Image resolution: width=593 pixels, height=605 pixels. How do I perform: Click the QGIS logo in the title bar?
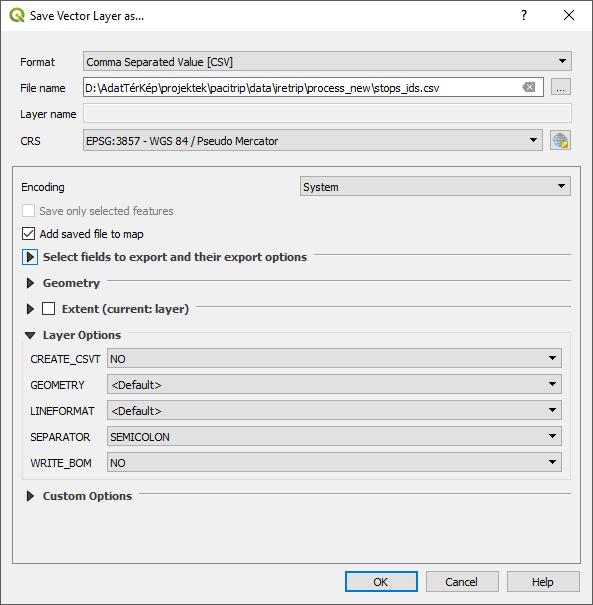tap(17, 15)
